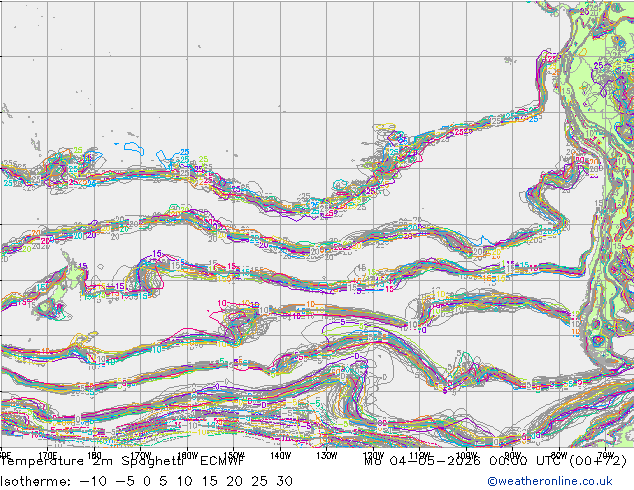Click the 100W longitude axis label
Image resolution: width=634 pixels, height=490 pixels.
[x=466, y=456]
